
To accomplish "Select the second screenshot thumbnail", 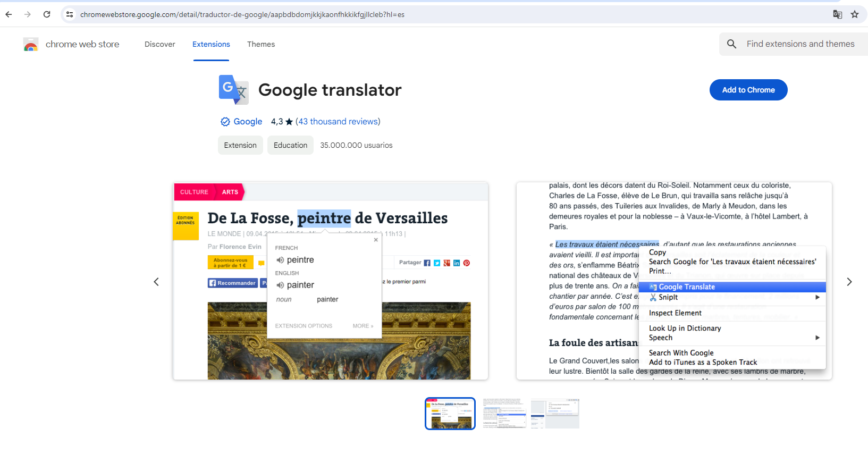I will click(504, 414).
